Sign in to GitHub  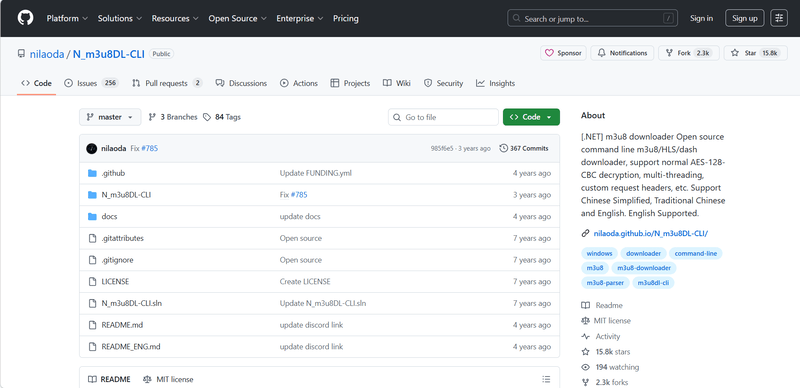(702, 18)
